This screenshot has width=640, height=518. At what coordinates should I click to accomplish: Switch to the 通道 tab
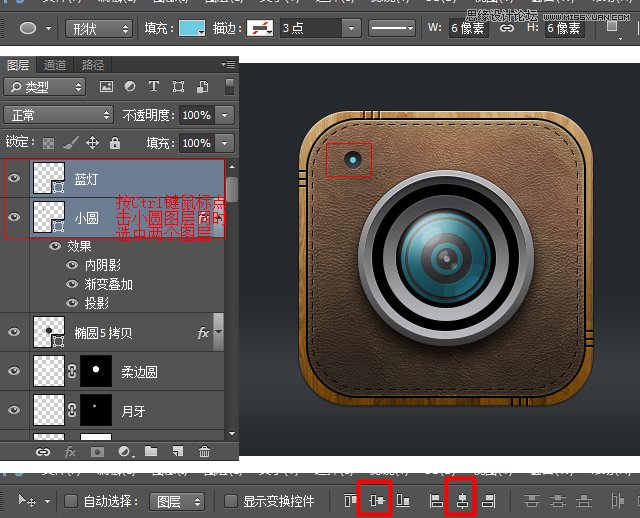55,65
